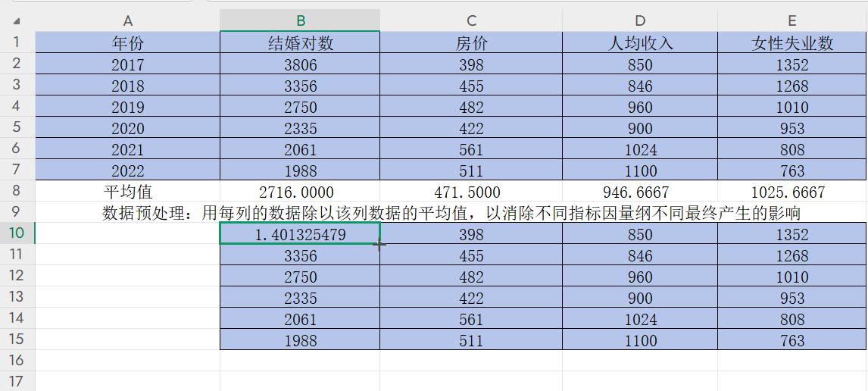Click 763 in row 7
The height and width of the screenshot is (391, 868).
(792, 170)
